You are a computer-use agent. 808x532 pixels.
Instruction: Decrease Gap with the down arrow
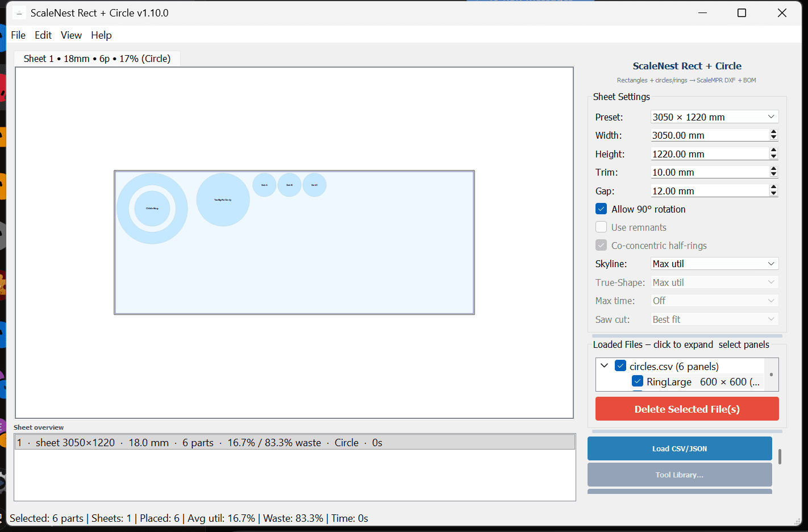(773, 194)
